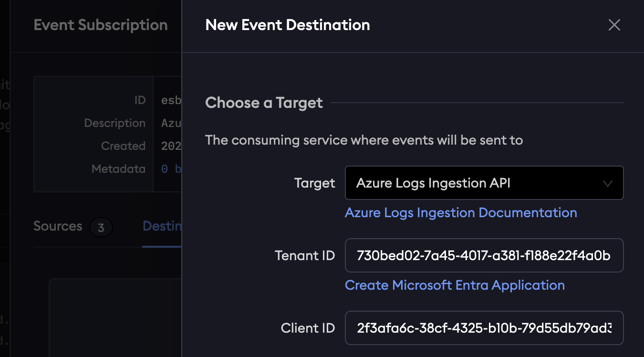The image size is (644, 357).
Task: Click the Sources count badge showing 3
Action: (x=101, y=228)
